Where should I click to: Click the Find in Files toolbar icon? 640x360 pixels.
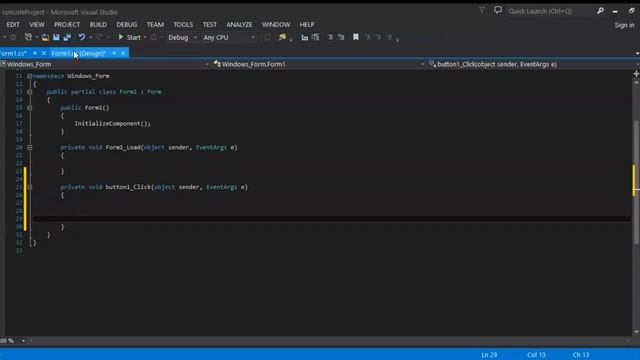282,37
